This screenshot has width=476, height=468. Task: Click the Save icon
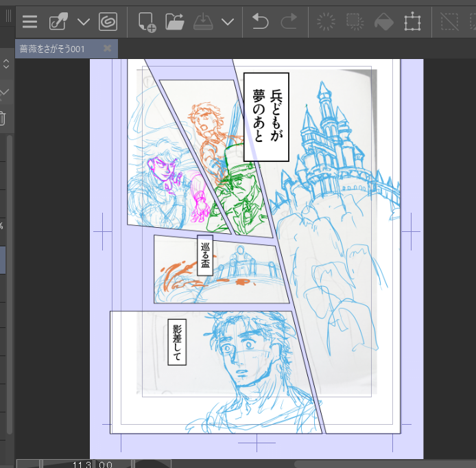click(x=203, y=22)
